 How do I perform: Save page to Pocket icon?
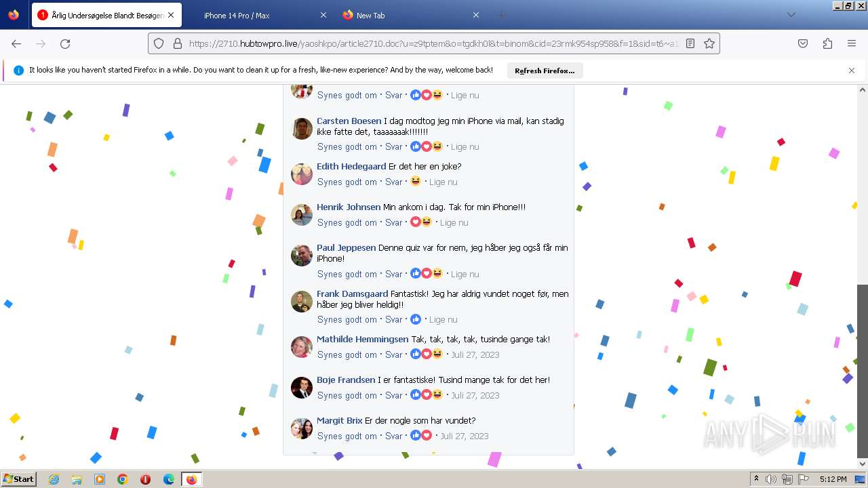click(x=803, y=43)
